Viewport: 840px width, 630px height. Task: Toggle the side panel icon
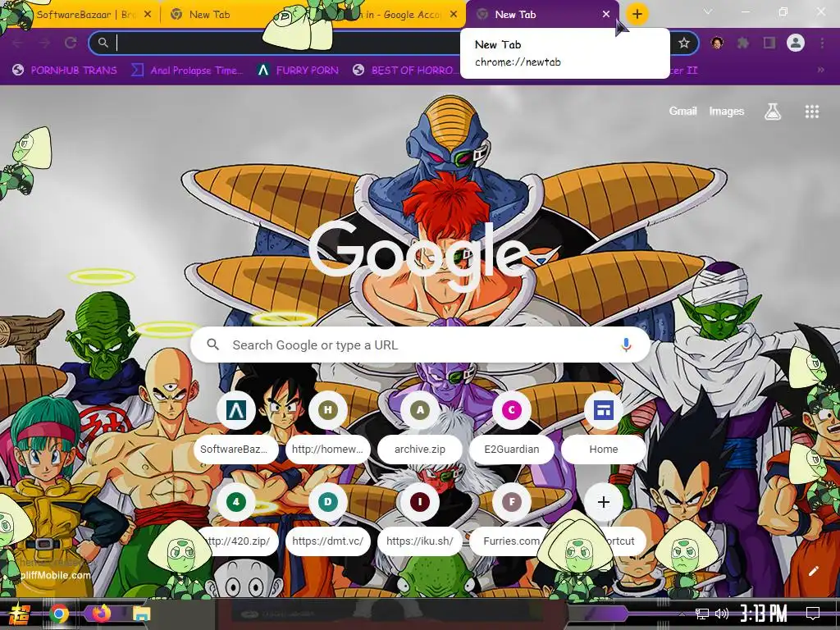pyautogui.click(x=769, y=43)
